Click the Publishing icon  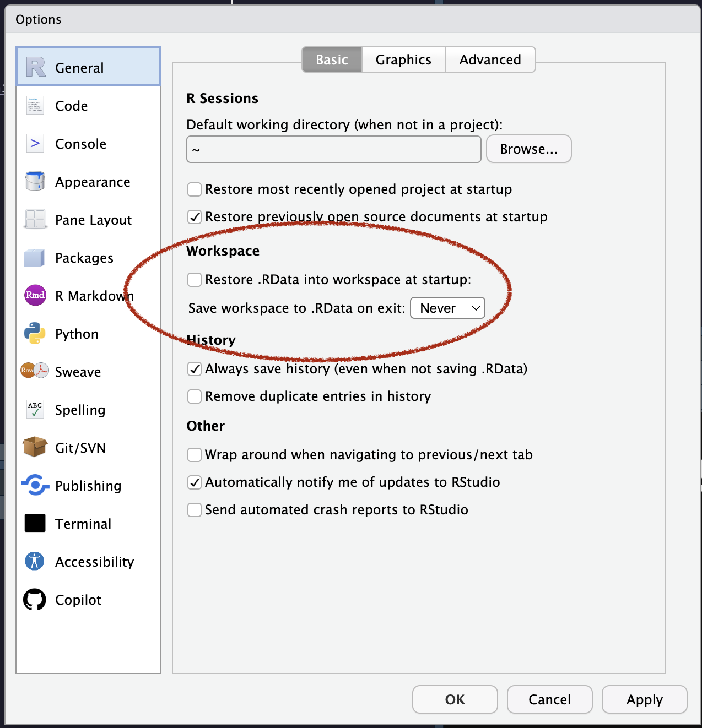(x=35, y=485)
